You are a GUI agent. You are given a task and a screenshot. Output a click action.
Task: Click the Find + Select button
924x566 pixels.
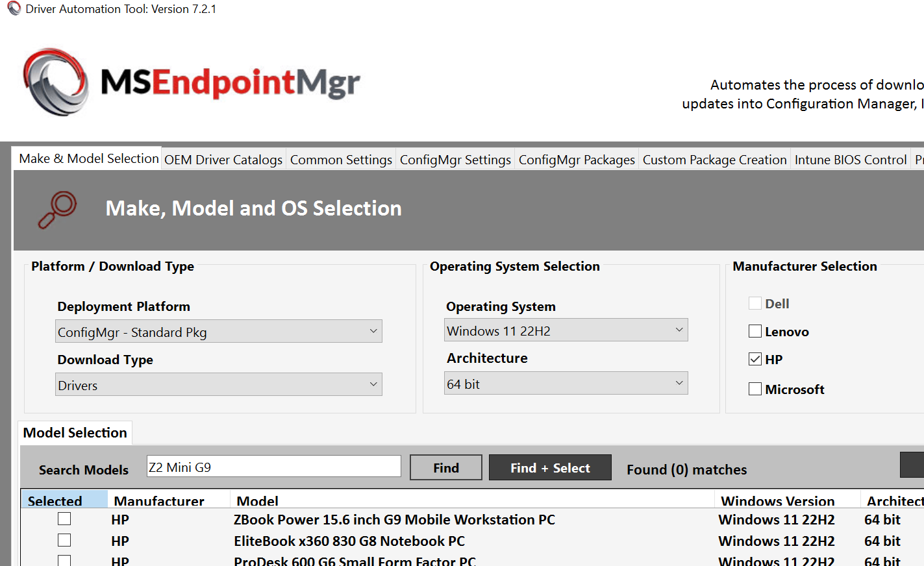(549, 467)
